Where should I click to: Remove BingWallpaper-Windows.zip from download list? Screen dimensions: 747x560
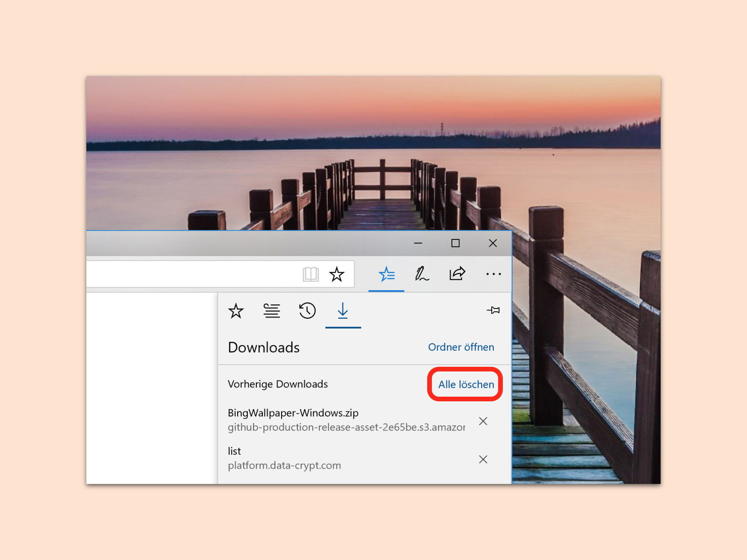(x=483, y=421)
